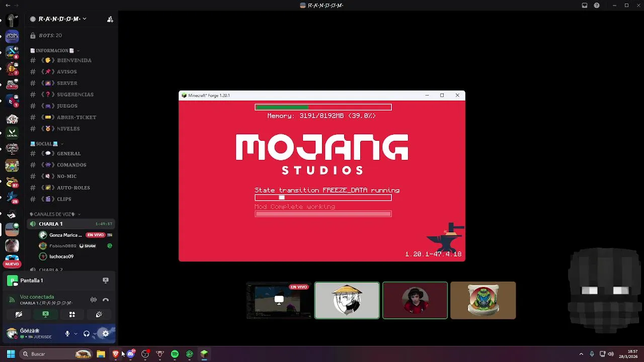Click the Discord taskbar icon
The width and height of the screenshot is (644, 362).
tap(130, 354)
